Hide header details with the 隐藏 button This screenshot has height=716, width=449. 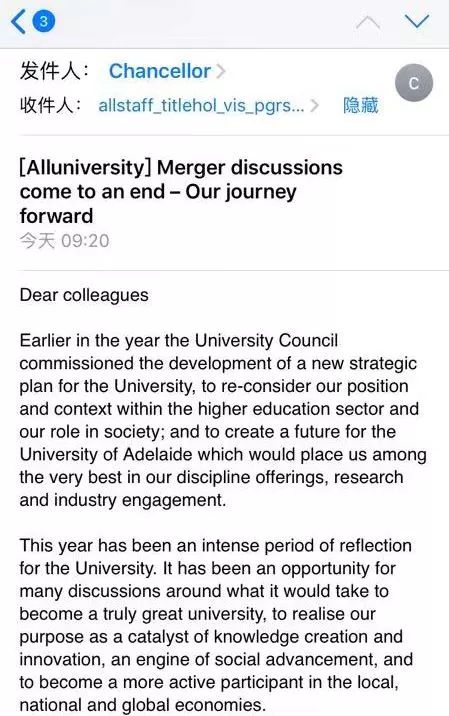360,105
